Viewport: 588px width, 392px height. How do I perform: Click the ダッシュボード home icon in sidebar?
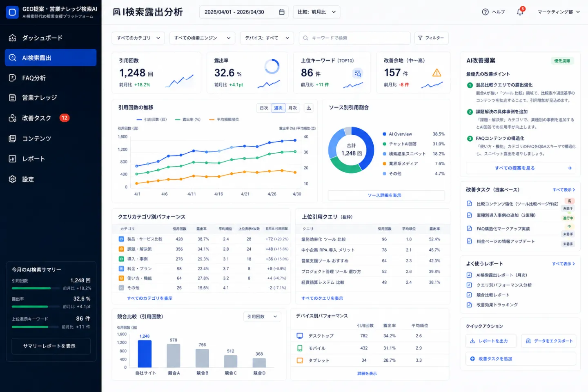[13, 38]
